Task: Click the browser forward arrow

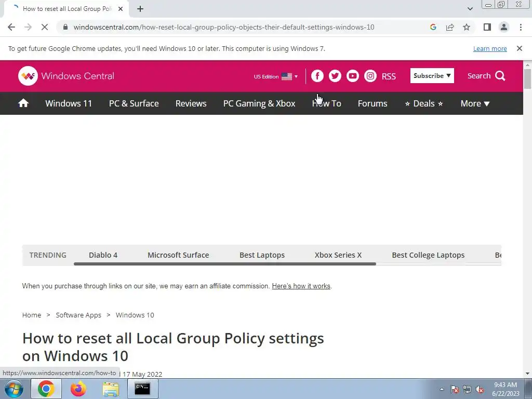Action: (28, 27)
